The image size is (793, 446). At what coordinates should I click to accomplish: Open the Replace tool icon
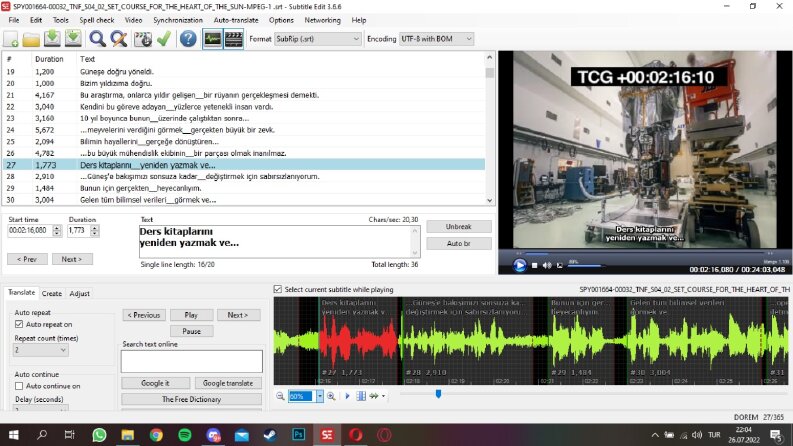click(119, 39)
